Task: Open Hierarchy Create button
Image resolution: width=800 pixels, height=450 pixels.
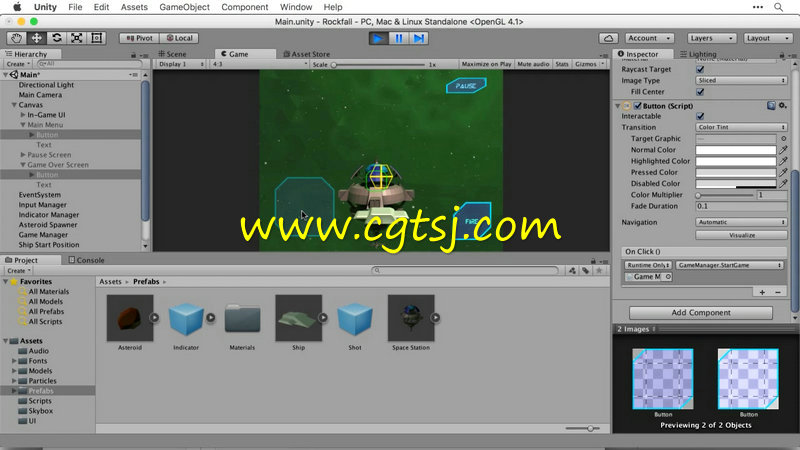Action: click(x=18, y=64)
